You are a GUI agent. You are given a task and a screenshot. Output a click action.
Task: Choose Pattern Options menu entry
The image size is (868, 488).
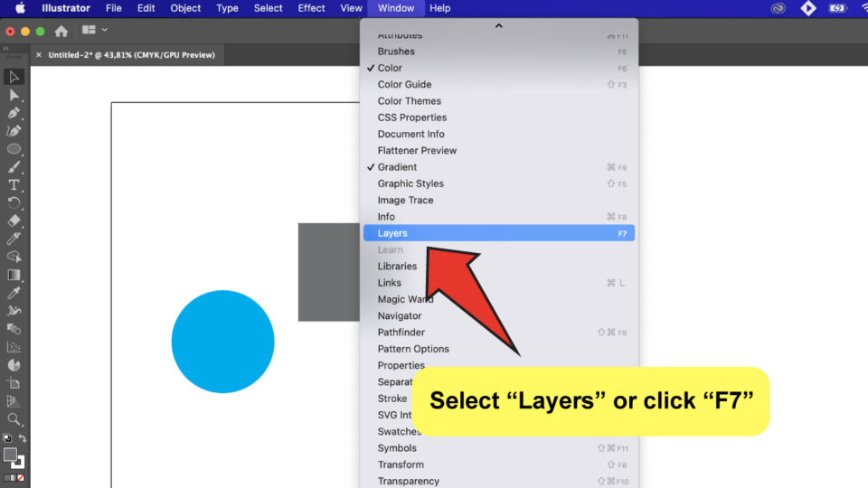point(499,349)
